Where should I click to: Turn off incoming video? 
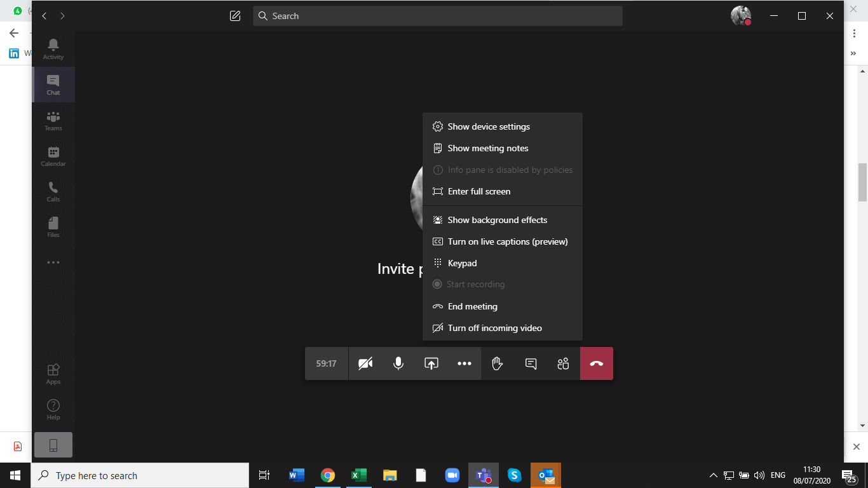point(494,328)
